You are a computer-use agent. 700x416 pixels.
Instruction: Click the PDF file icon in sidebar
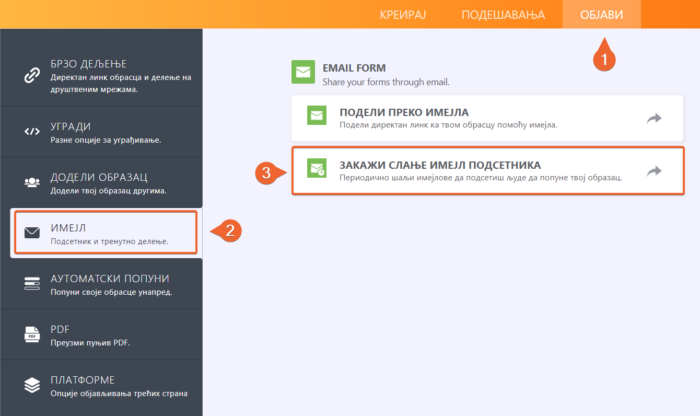pos(32,334)
